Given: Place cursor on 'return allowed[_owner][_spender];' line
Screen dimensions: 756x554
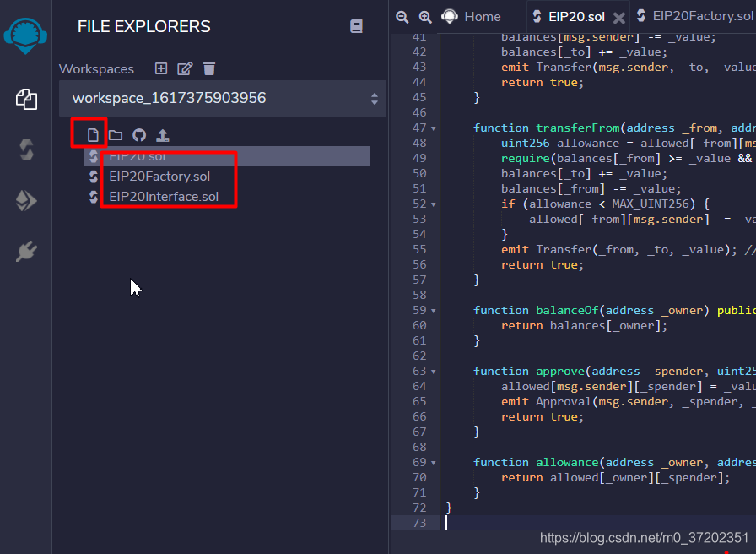Looking at the screenshot, I should point(616,478).
